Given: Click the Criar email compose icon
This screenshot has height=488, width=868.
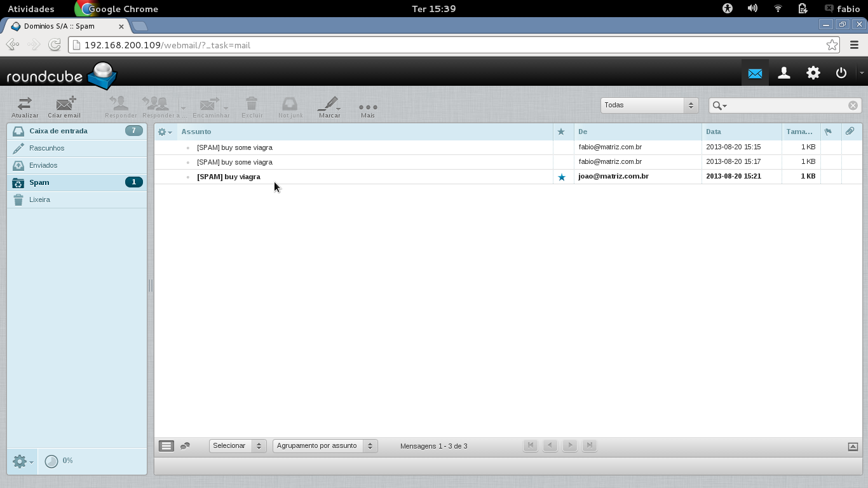Looking at the screenshot, I should (65, 105).
